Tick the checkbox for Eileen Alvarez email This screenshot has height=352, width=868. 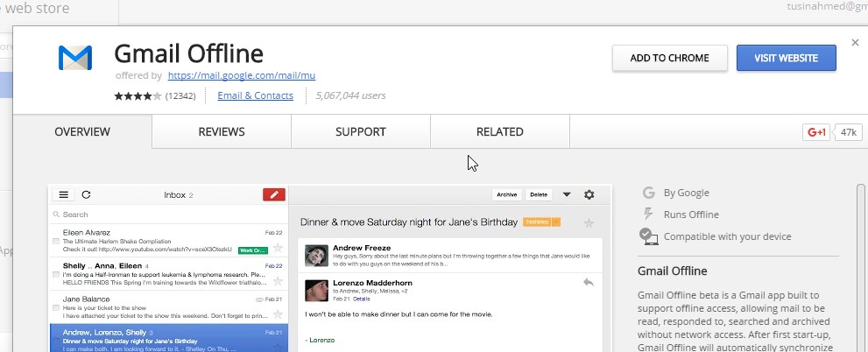pos(56,242)
